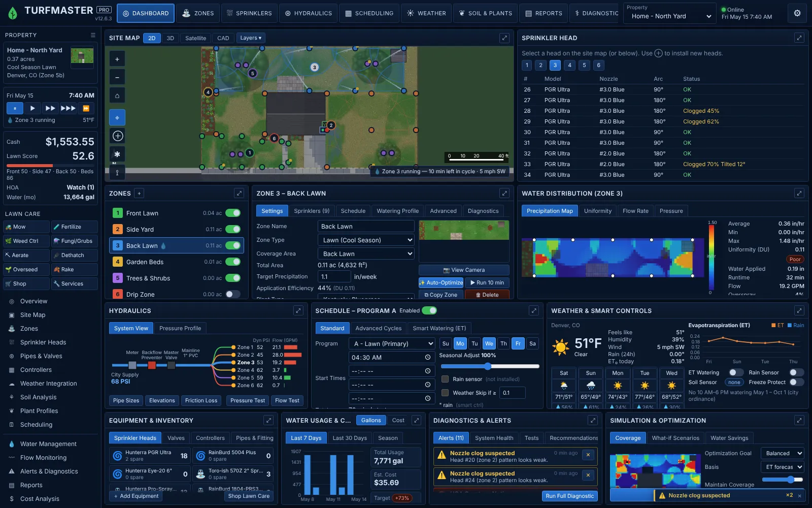Open the Smart Watering (ET) tab
This screenshot has height=508, width=812.
click(x=439, y=328)
